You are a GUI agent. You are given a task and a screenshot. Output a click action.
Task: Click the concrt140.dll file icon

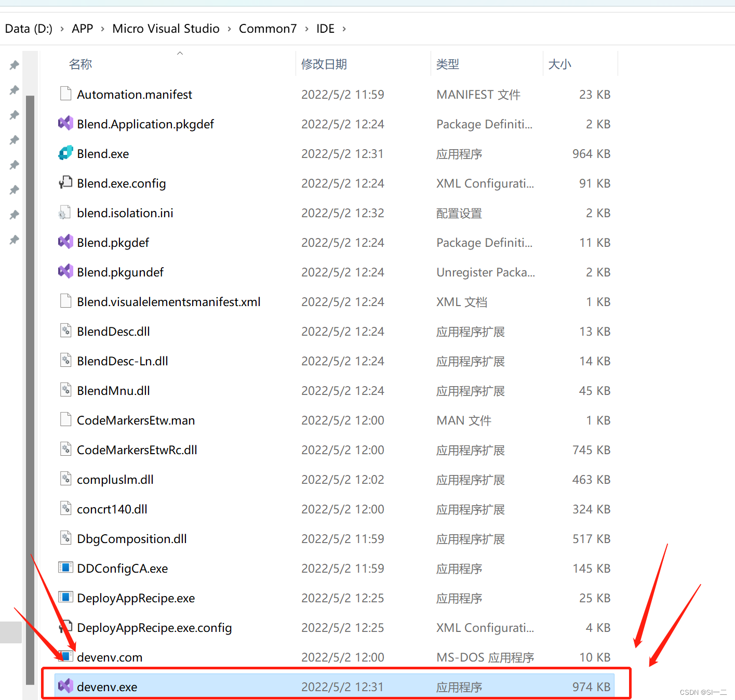click(65, 508)
